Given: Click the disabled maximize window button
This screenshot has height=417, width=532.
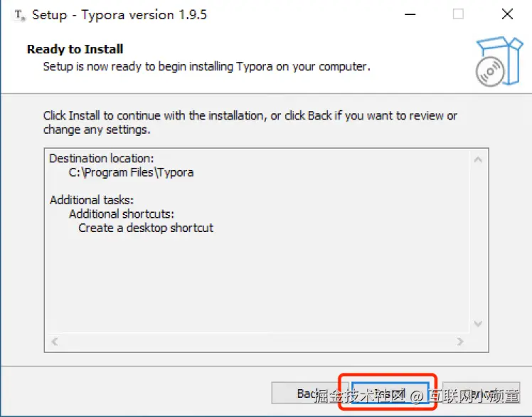Looking at the screenshot, I should [x=458, y=14].
